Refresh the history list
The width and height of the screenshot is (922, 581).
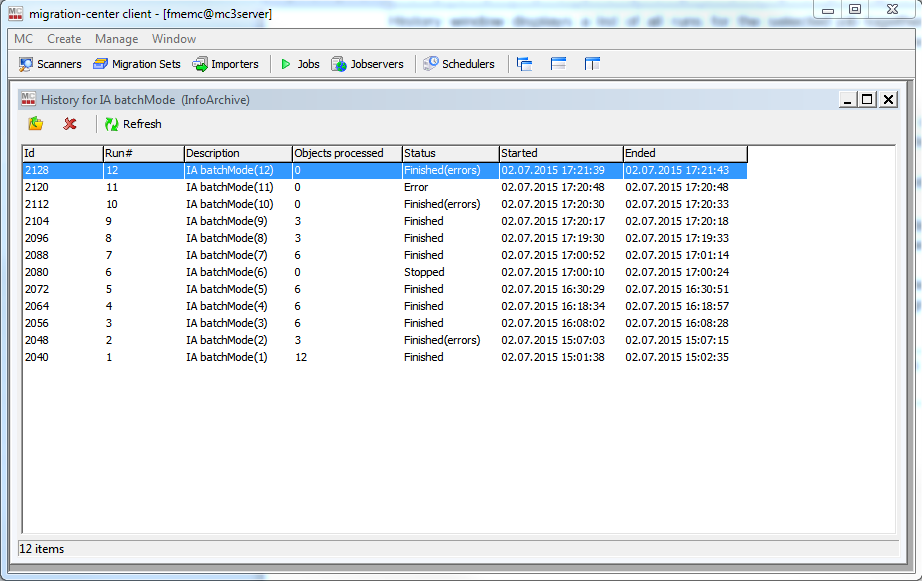point(133,124)
